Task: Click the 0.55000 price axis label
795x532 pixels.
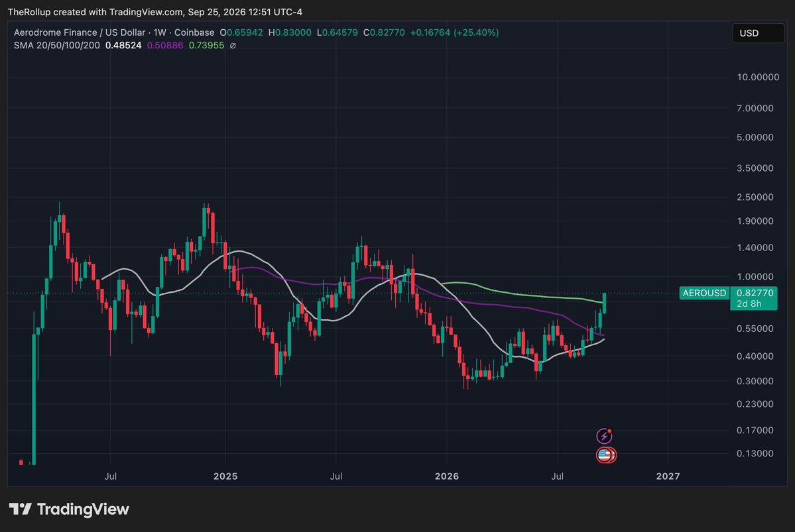Action: 755,329
